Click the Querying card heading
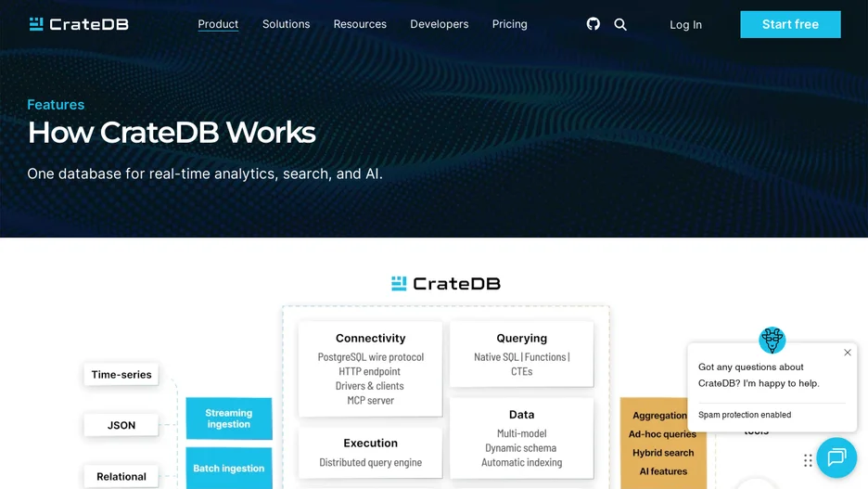868x489 pixels. click(x=521, y=339)
